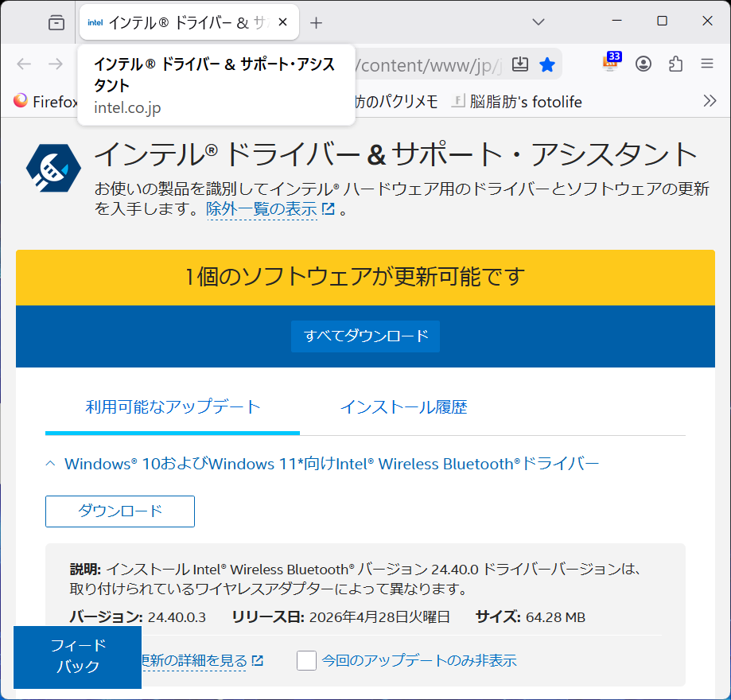
Task: Open a new tab with plus button
Action: pyautogui.click(x=316, y=22)
